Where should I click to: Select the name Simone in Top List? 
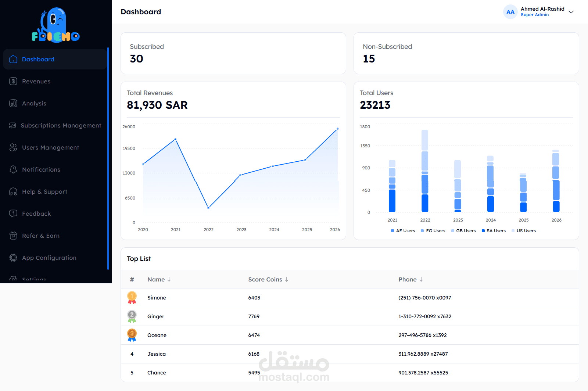pos(157,298)
